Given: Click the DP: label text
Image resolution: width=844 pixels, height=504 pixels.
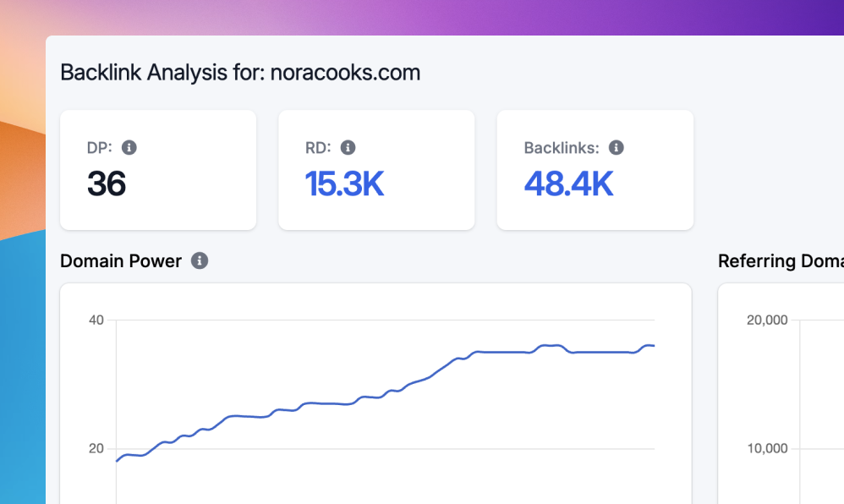Looking at the screenshot, I should tap(99, 147).
